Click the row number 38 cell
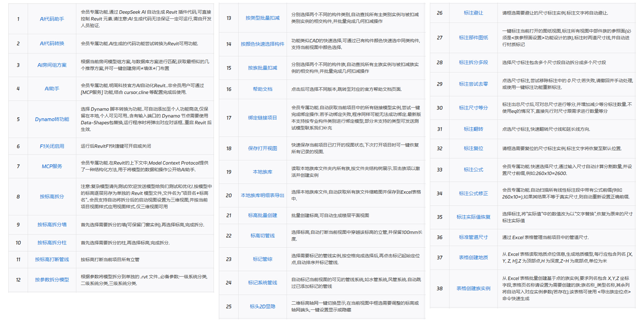Image resolution: width=644 pixels, height=322 pixels. point(440,288)
